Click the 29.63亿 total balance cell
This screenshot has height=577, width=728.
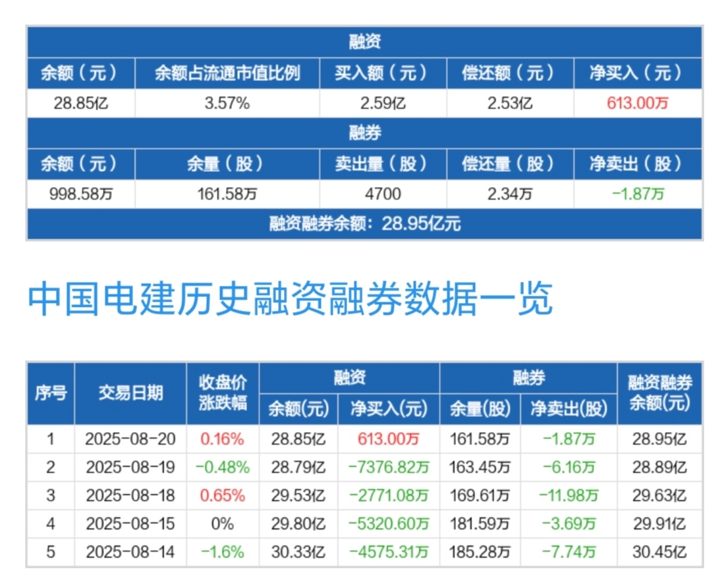tap(659, 496)
